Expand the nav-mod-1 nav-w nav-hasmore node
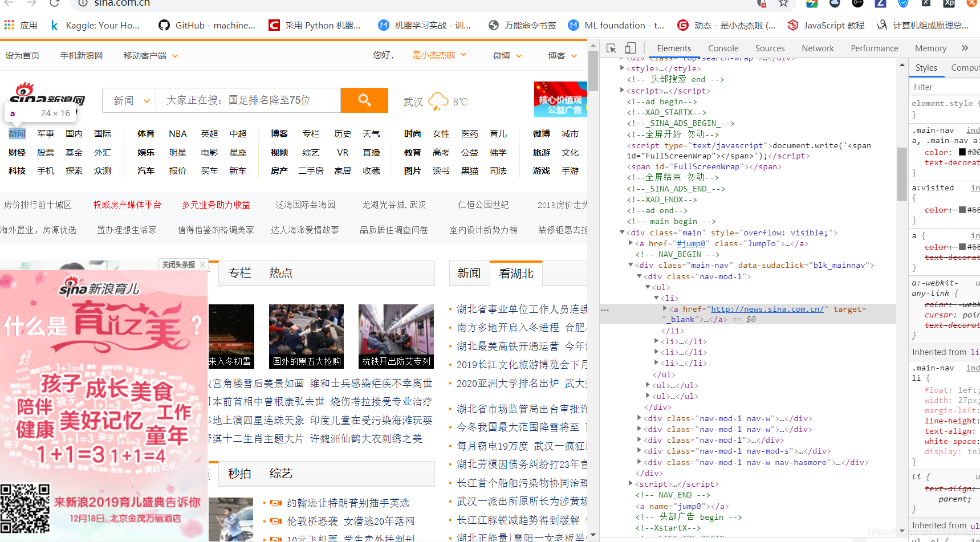Image resolution: width=980 pixels, height=542 pixels. [x=639, y=462]
